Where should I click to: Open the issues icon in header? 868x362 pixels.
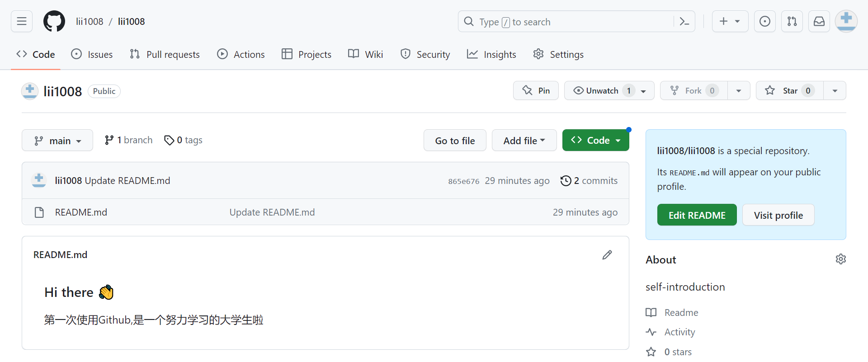pyautogui.click(x=765, y=21)
